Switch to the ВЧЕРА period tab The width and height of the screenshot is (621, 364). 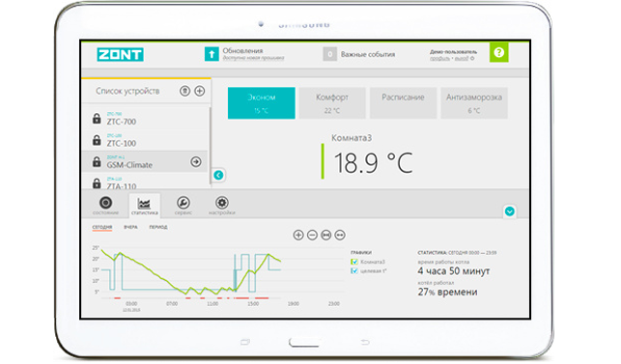tap(130, 227)
